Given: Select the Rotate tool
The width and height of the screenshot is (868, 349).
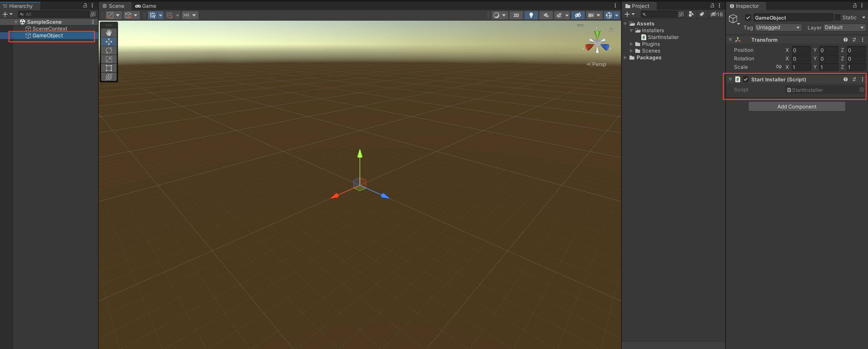Looking at the screenshot, I should pos(109,50).
